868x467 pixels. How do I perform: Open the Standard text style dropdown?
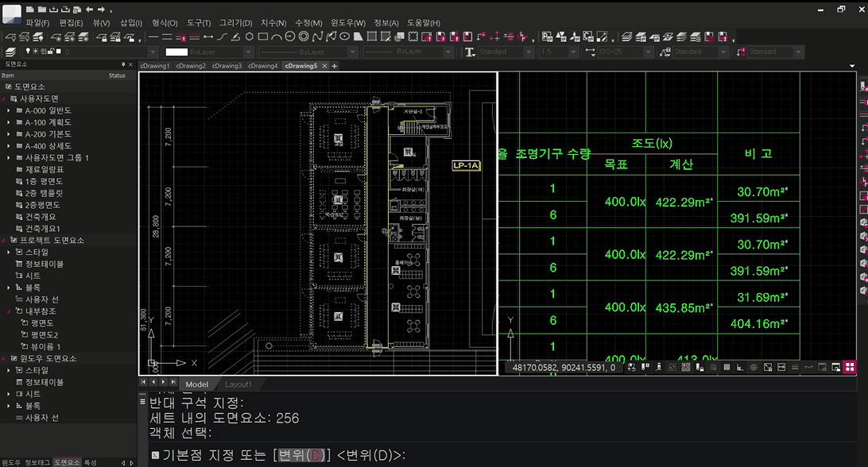point(528,52)
